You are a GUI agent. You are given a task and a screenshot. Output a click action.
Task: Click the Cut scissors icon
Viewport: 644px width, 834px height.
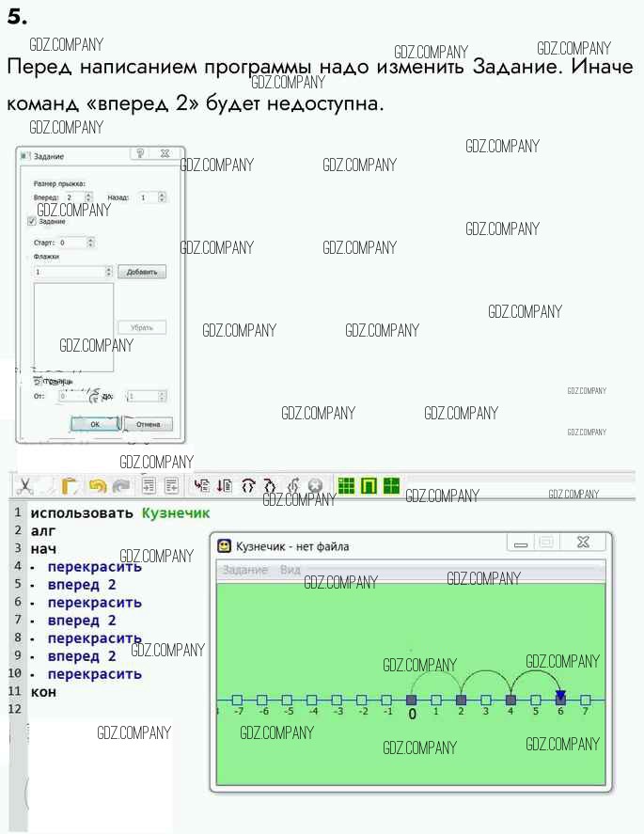26,485
